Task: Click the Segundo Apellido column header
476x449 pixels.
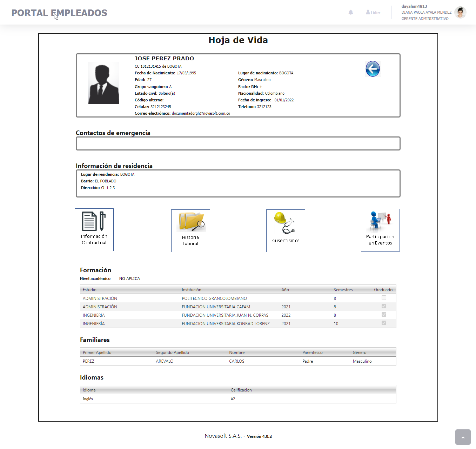Action: (173, 353)
